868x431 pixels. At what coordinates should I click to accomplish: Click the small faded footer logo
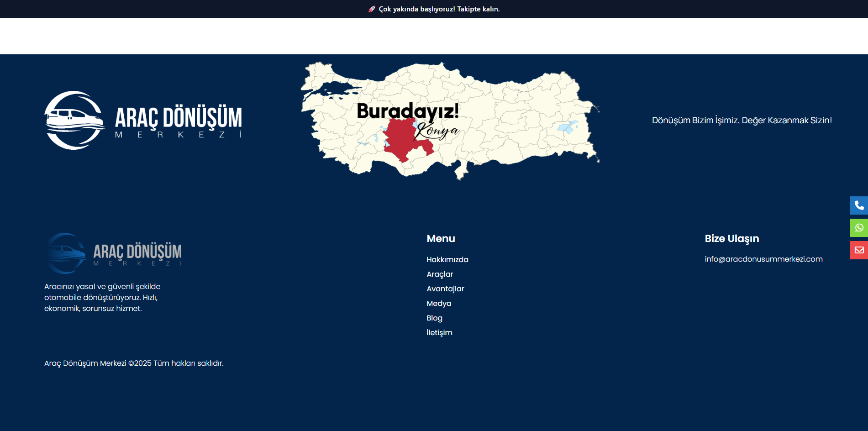114,253
